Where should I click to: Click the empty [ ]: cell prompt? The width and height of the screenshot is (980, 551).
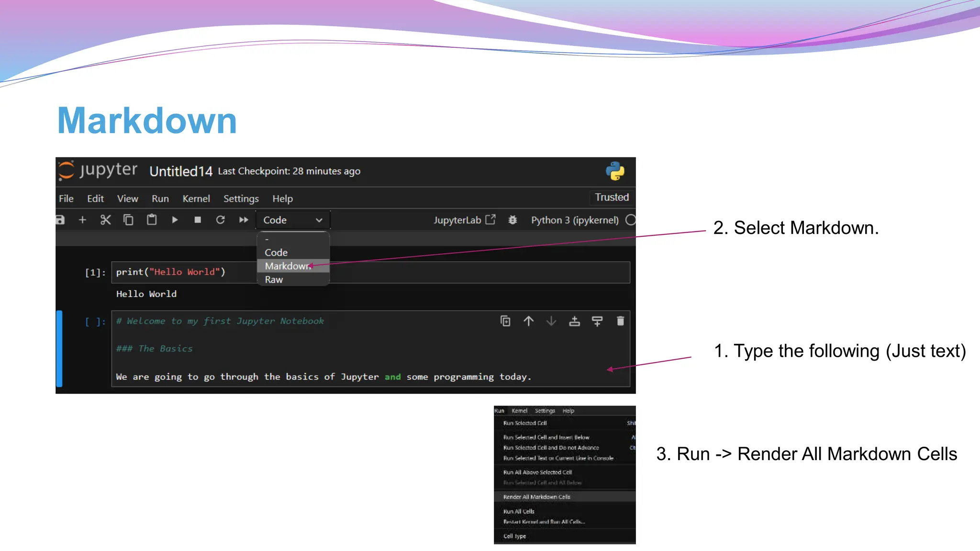[x=95, y=322]
